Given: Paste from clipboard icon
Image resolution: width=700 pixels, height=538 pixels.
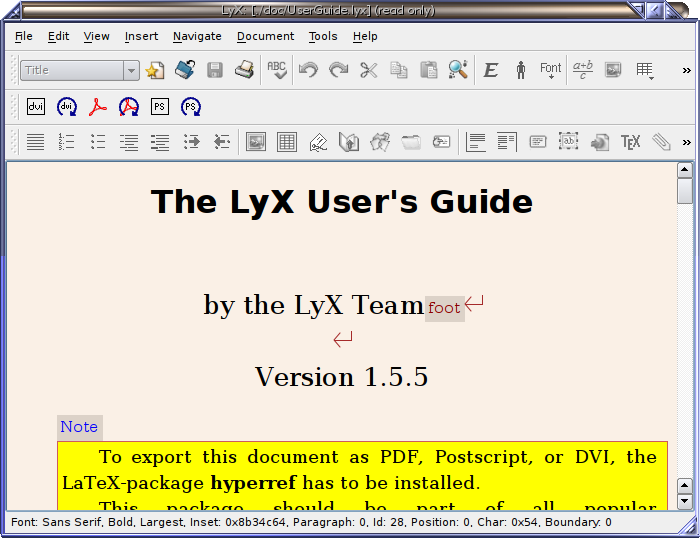Looking at the screenshot, I should (x=429, y=70).
